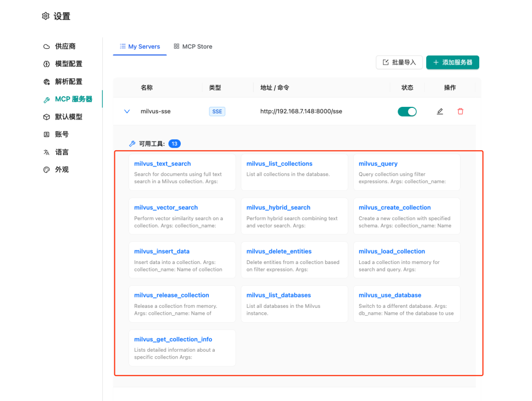Image resolution: width=532 pixels, height=401 pixels.
Task: Disable the milvus-sse server toggle
Action: [407, 112]
